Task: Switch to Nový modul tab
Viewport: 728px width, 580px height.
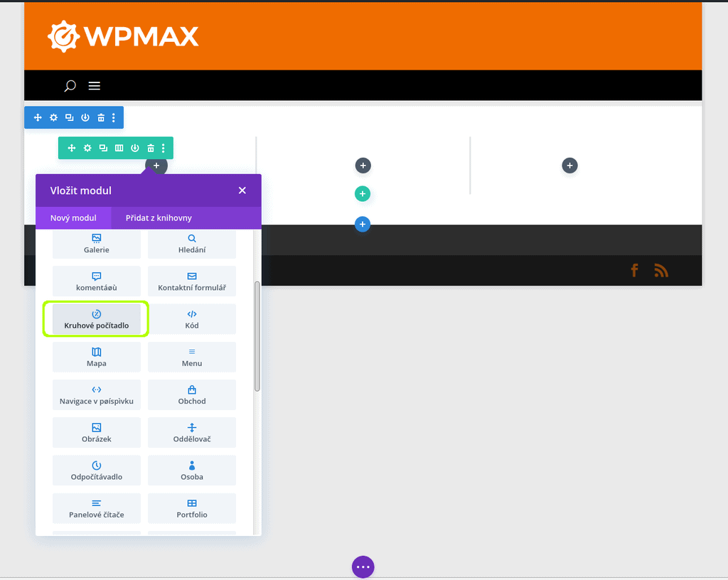Action: [x=73, y=218]
